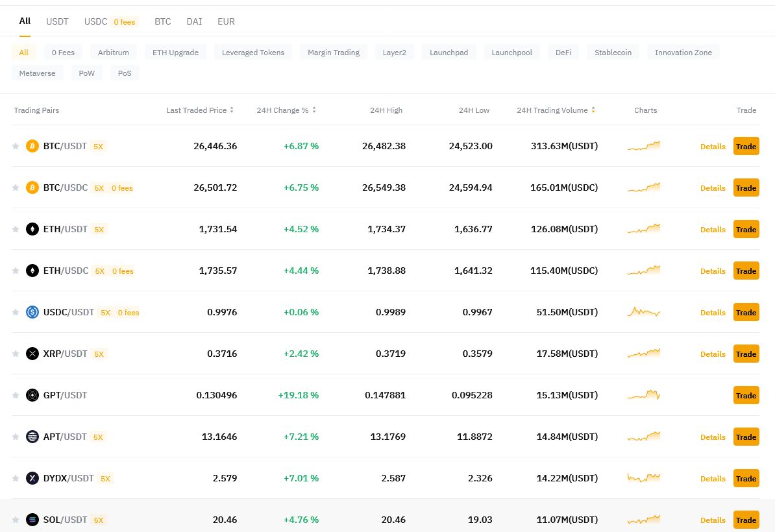Filter by Margin Trading category
Viewport: 775px width, 532px height.
click(334, 53)
